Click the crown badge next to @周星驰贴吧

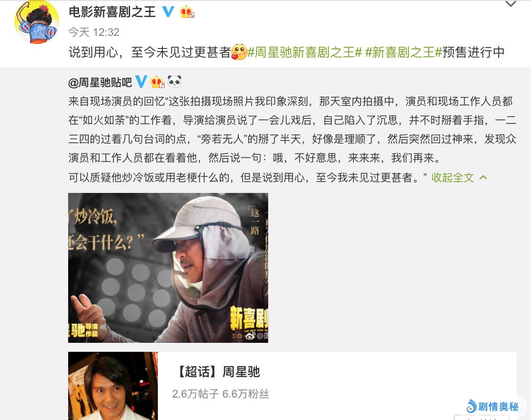pyautogui.click(x=157, y=82)
